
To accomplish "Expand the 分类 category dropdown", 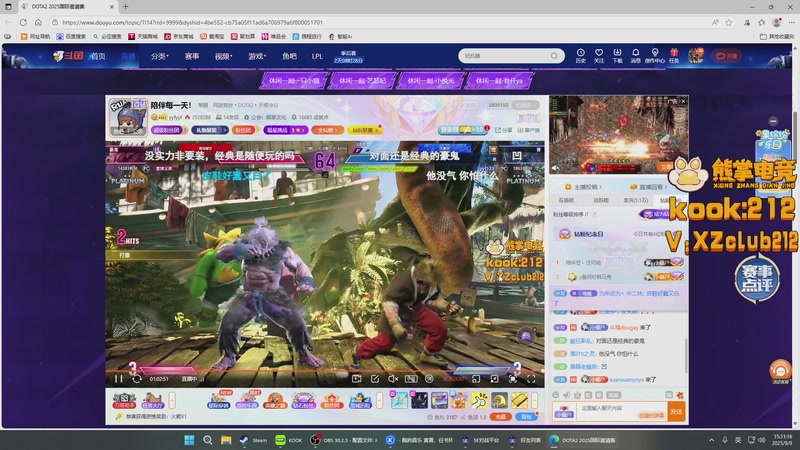I will tap(159, 56).
